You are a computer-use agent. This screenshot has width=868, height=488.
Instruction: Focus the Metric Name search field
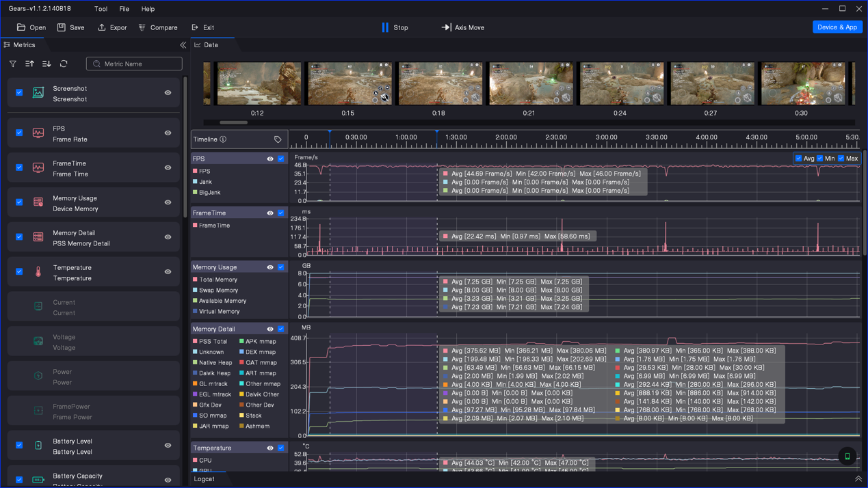click(134, 64)
